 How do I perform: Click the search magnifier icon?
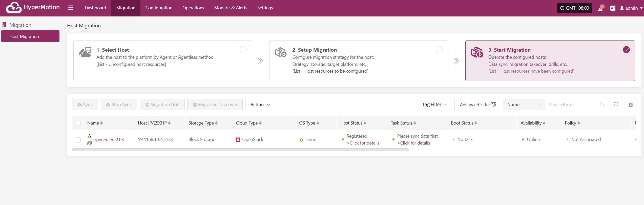pos(602,105)
